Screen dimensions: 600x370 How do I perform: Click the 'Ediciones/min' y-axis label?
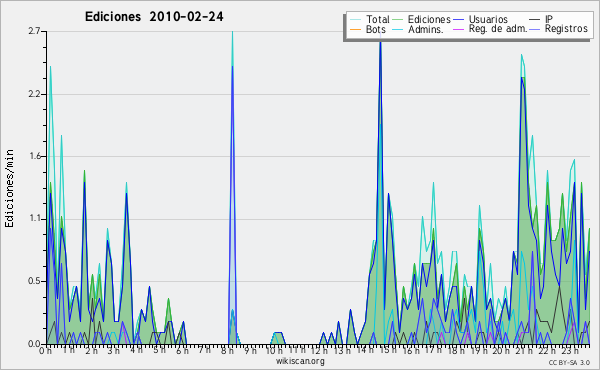click(x=9, y=188)
